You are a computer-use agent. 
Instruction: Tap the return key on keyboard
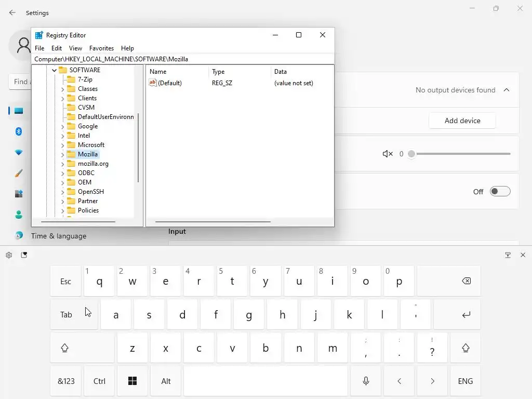[x=457, y=314]
